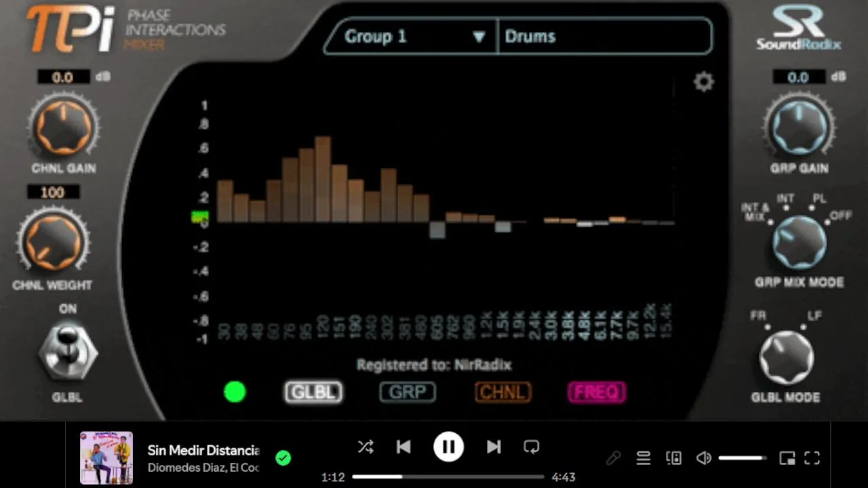Skip to previous track
868x488 pixels.
(x=403, y=447)
